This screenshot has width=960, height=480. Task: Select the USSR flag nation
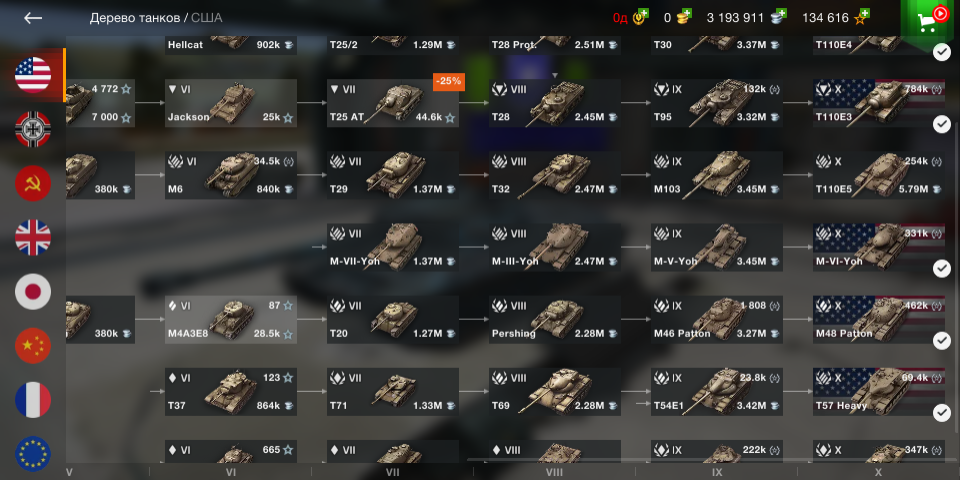[33, 183]
